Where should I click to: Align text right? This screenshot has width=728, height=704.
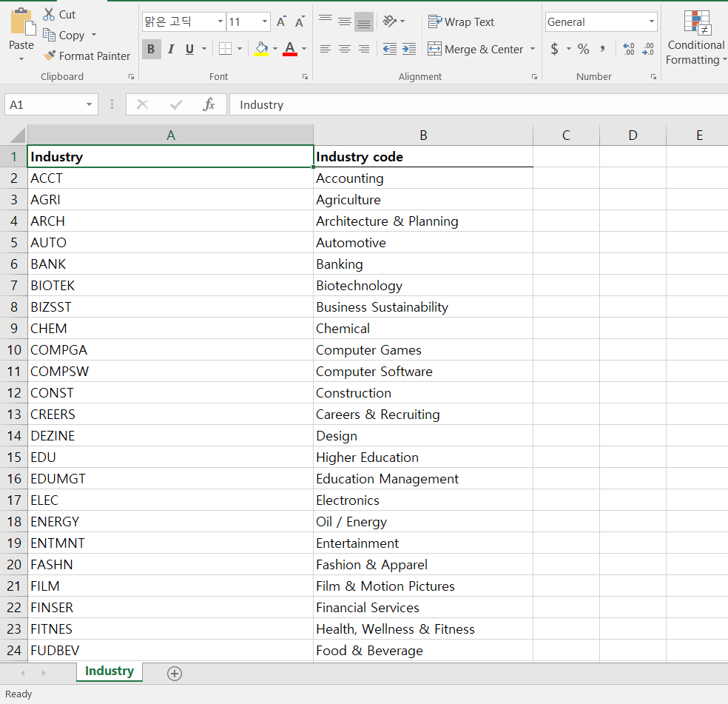coord(364,49)
